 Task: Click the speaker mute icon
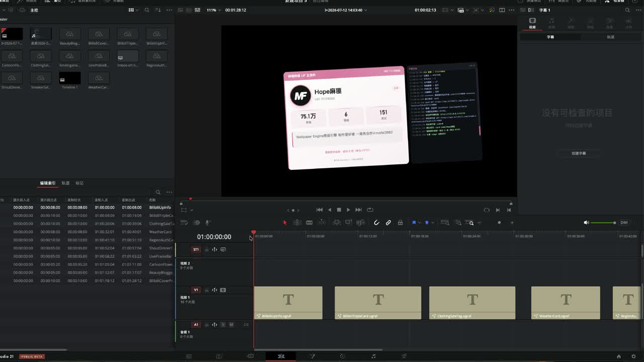[x=586, y=222]
